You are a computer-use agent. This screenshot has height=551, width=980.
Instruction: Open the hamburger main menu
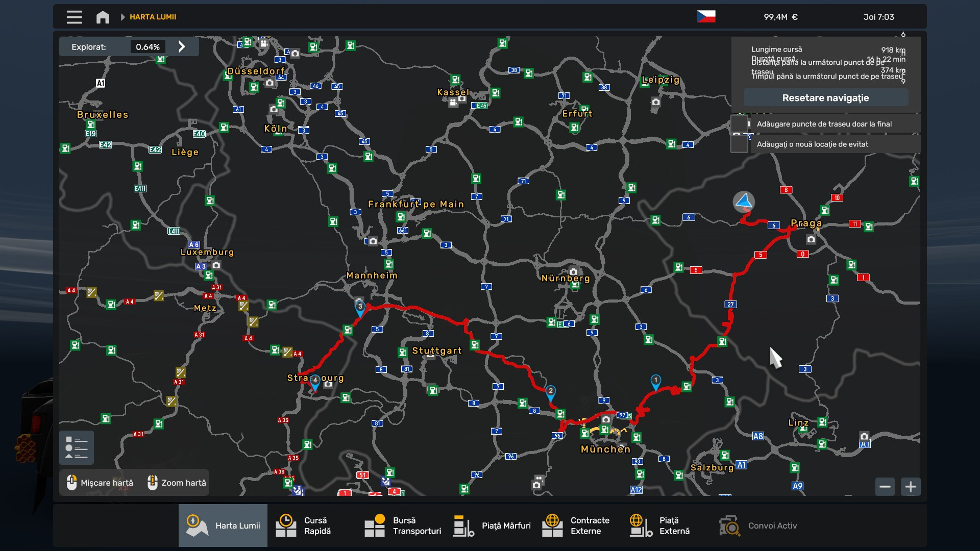point(74,17)
